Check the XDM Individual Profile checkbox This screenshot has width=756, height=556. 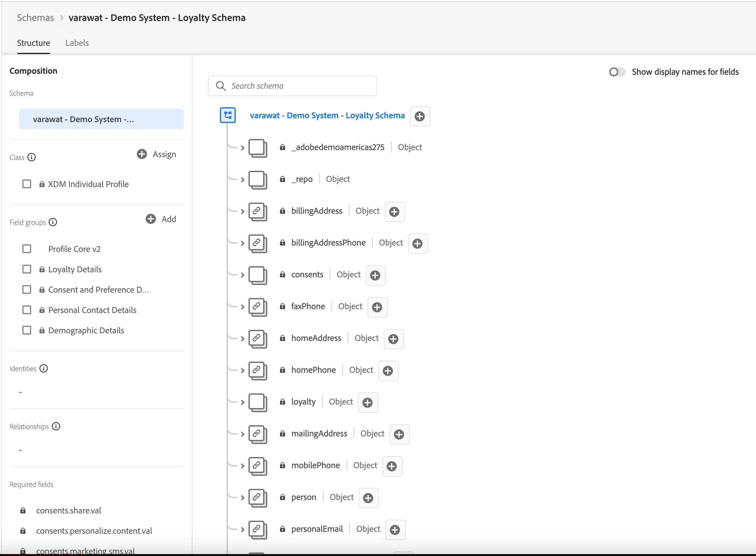27,184
